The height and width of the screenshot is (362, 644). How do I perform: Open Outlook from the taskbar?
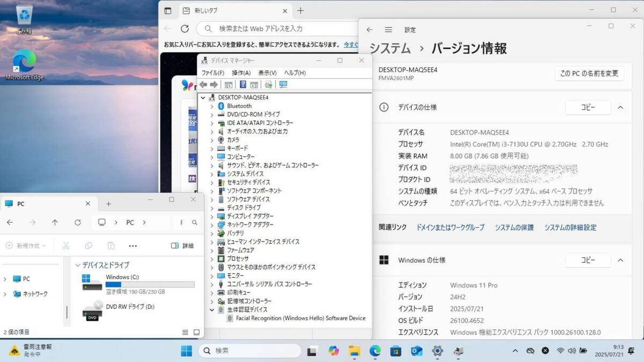tap(416, 351)
